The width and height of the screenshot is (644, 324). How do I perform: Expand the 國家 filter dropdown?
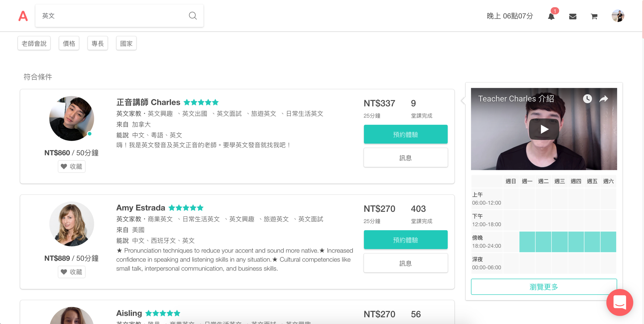pyautogui.click(x=126, y=43)
